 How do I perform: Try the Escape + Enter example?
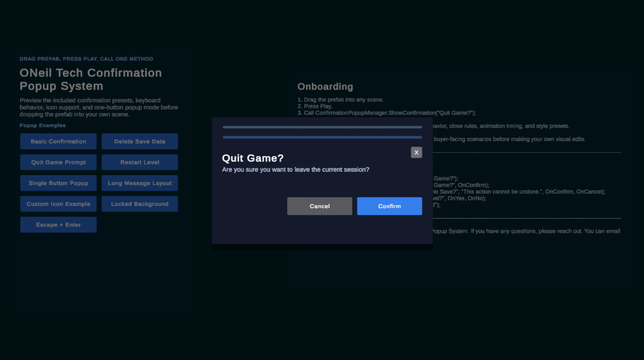(x=58, y=225)
